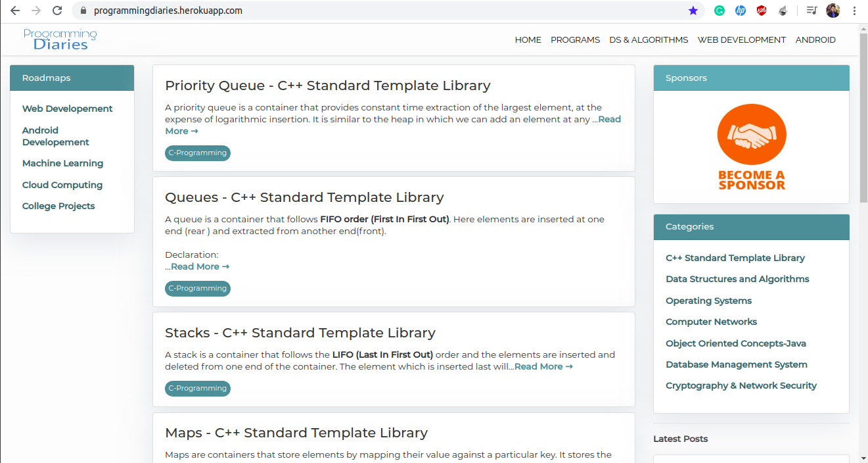868x463 pixels.
Task: Reload the page
Action: tap(57, 11)
